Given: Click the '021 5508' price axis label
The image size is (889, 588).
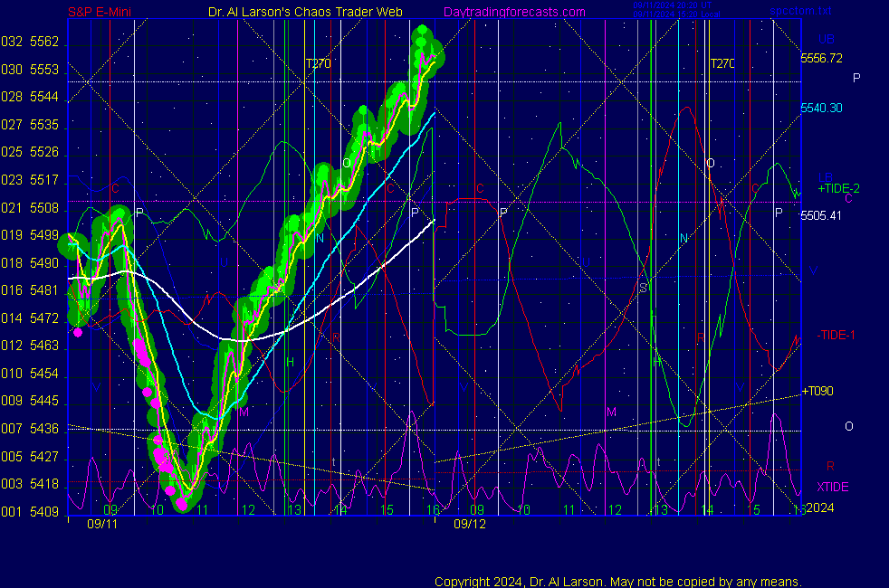Looking at the screenshot, I should click(30, 208).
